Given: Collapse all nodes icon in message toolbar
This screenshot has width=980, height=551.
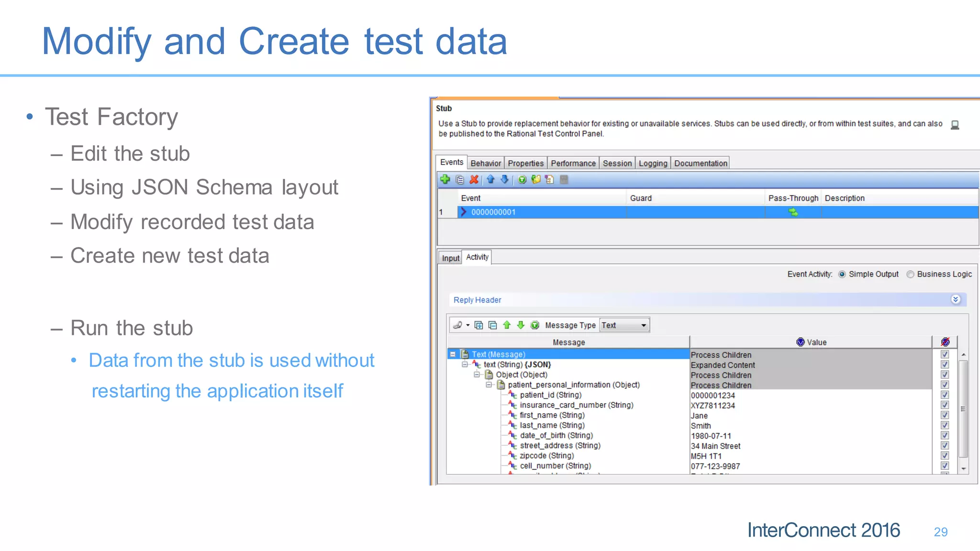Looking at the screenshot, I should pos(492,325).
